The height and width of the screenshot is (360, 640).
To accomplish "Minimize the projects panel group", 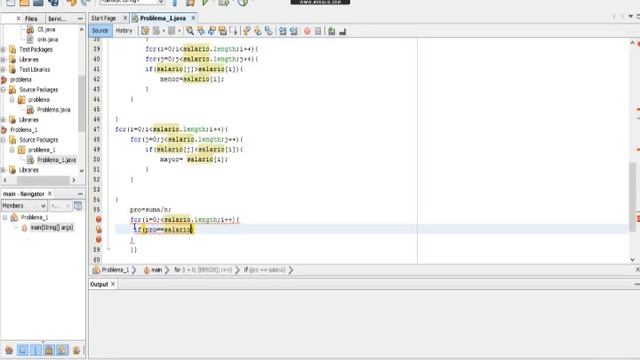I will [80, 18].
